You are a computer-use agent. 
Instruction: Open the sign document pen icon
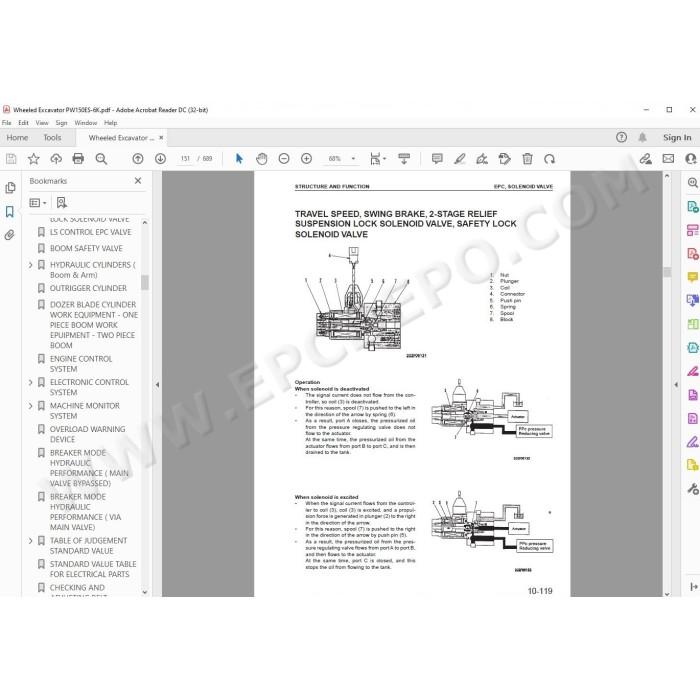click(482, 158)
